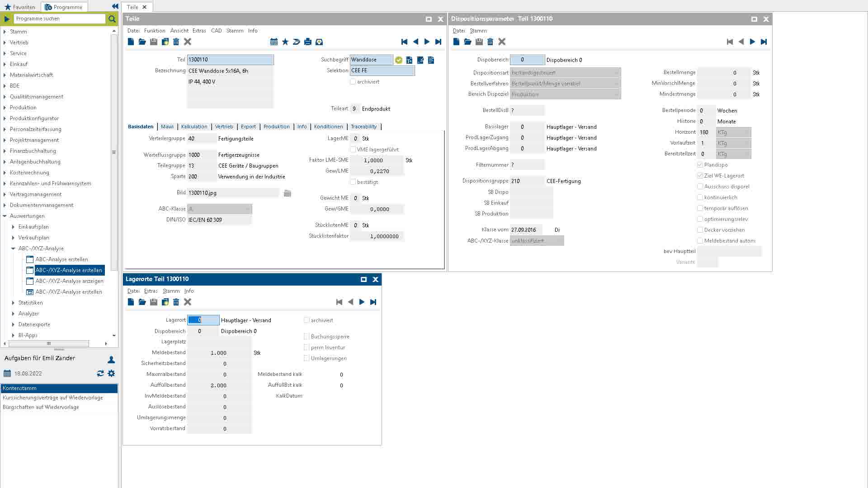Click green check icon beside Suchbegriff
The height and width of the screenshot is (488, 868).
point(398,60)
